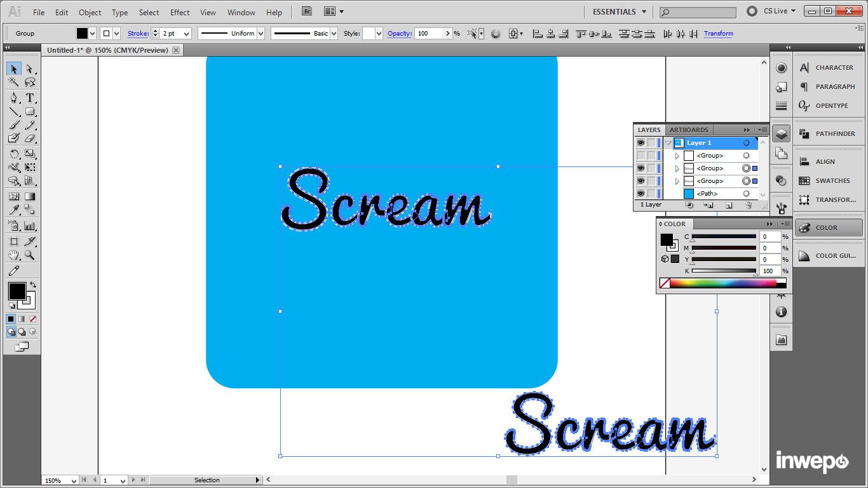Image resolution: width=868 pixels, height=488 pixels.
Task: Pick the Scale tool
Action: coord(29,154)
